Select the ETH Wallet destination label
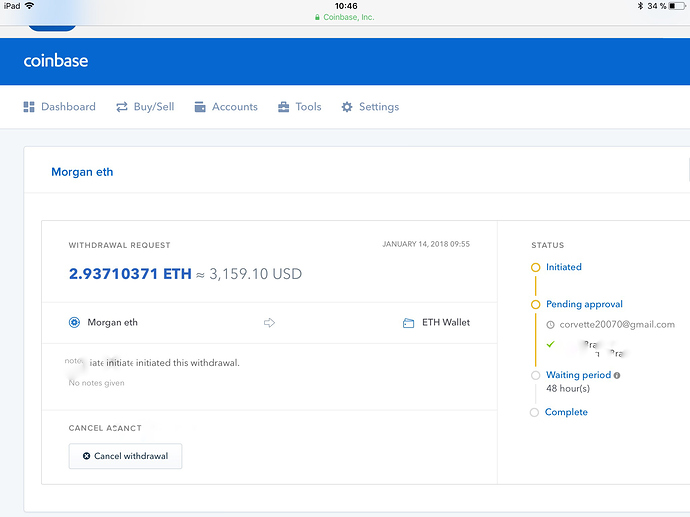 446,323
